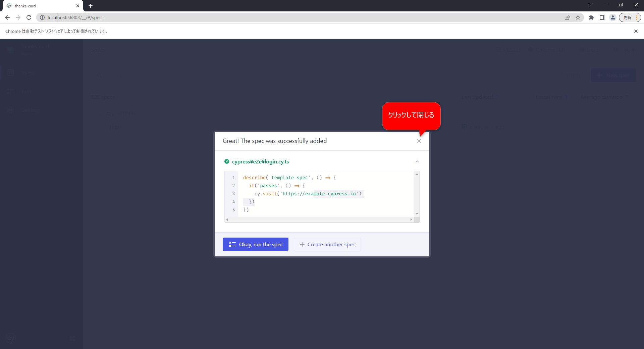This screenshot has height=349, width=644.
Task: Click Okay, run the spec button
Action: click(256, 244)
